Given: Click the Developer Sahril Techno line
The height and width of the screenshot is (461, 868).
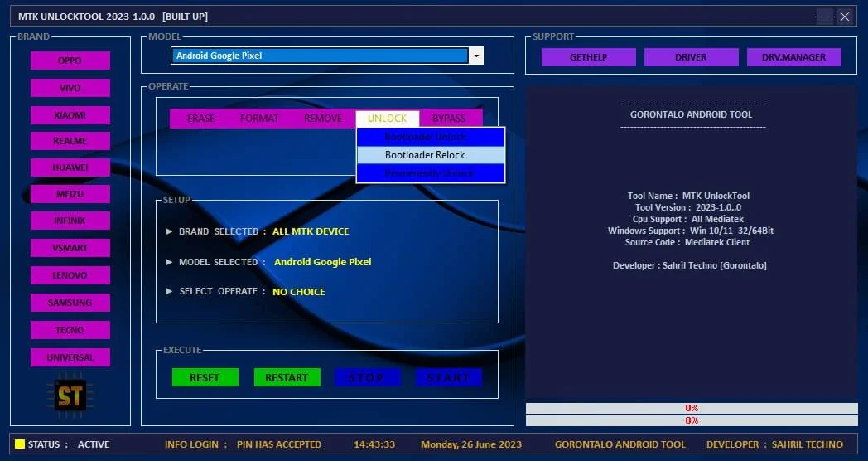Looking at the screenshot, I should click(x=690, y=265).
